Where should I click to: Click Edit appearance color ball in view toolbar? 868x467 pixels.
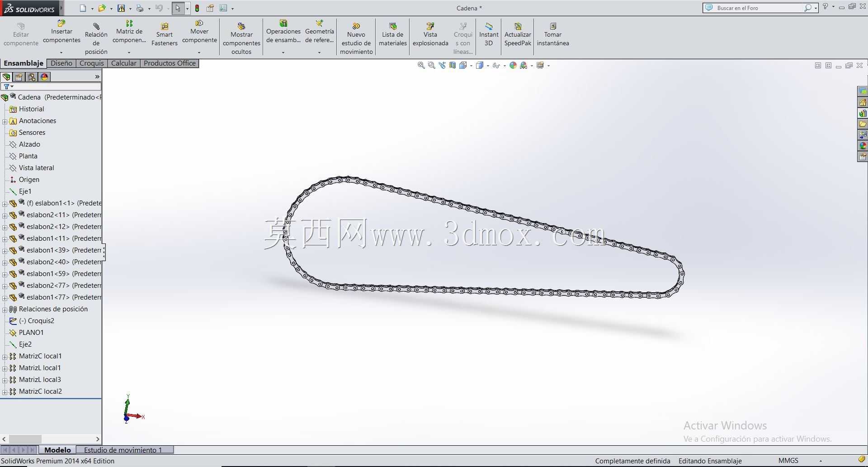(513, 65)
